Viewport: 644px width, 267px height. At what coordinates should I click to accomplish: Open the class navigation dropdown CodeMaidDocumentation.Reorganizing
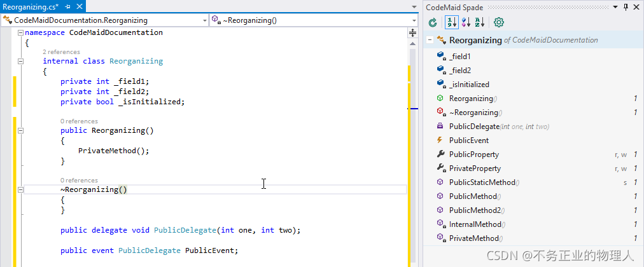pos(106,20)
